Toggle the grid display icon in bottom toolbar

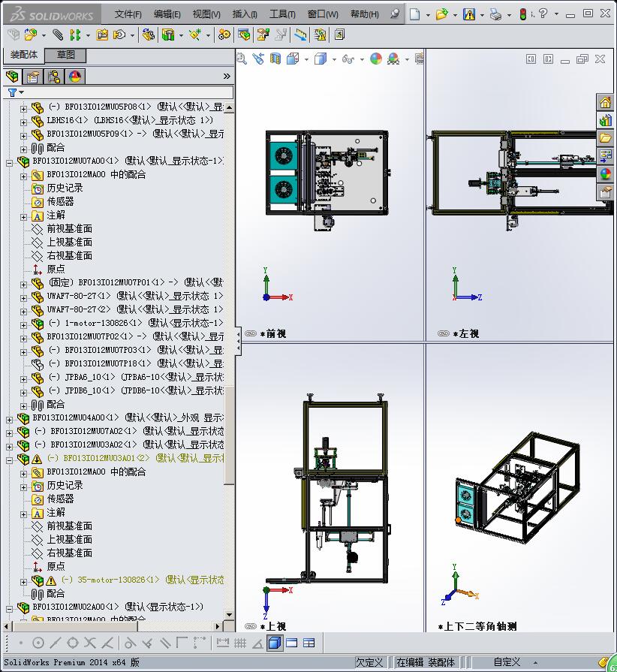240,643
